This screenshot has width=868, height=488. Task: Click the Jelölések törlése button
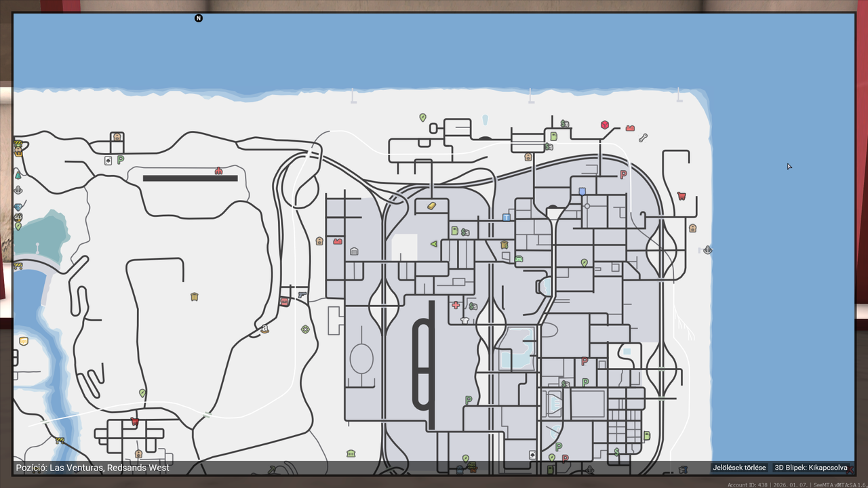tap(739, 468)
